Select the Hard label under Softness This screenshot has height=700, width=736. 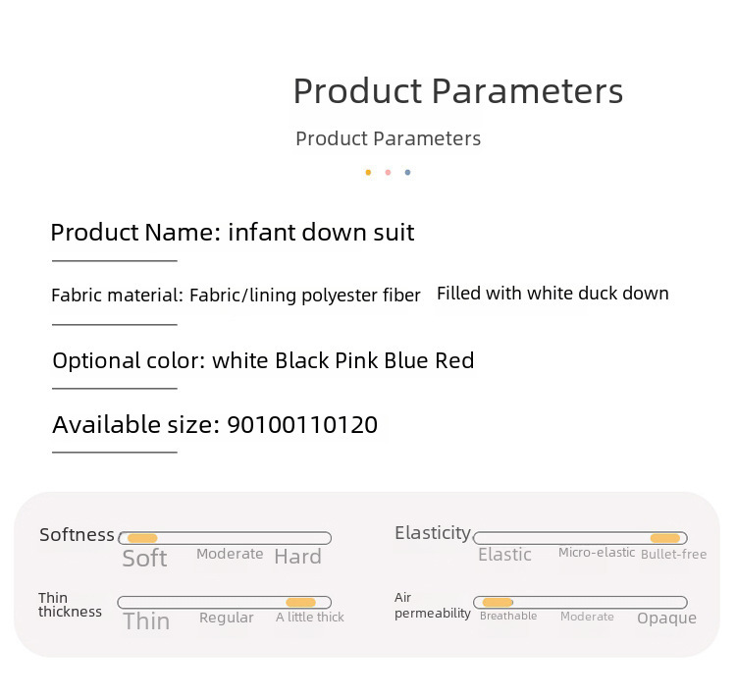click(297, 557)
